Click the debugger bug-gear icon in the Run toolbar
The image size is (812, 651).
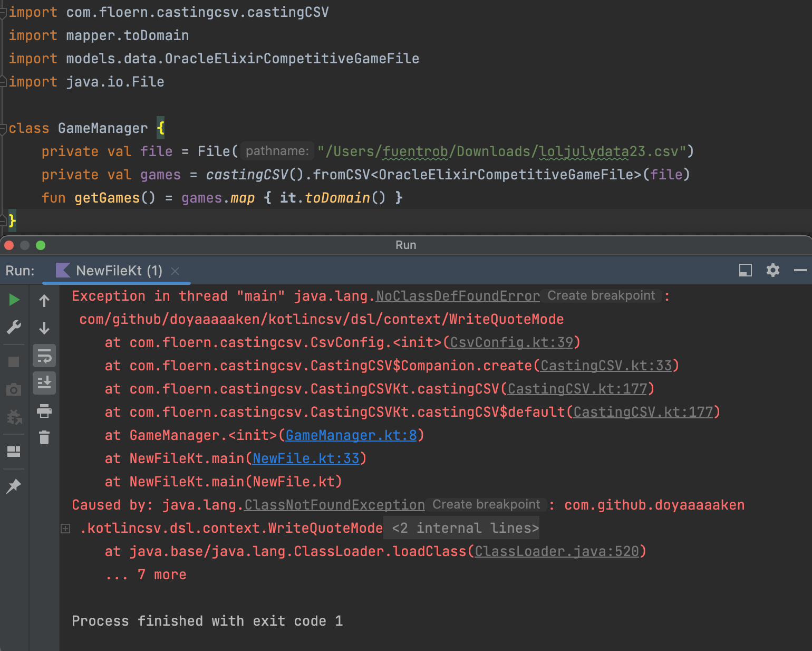coord(14,417)
